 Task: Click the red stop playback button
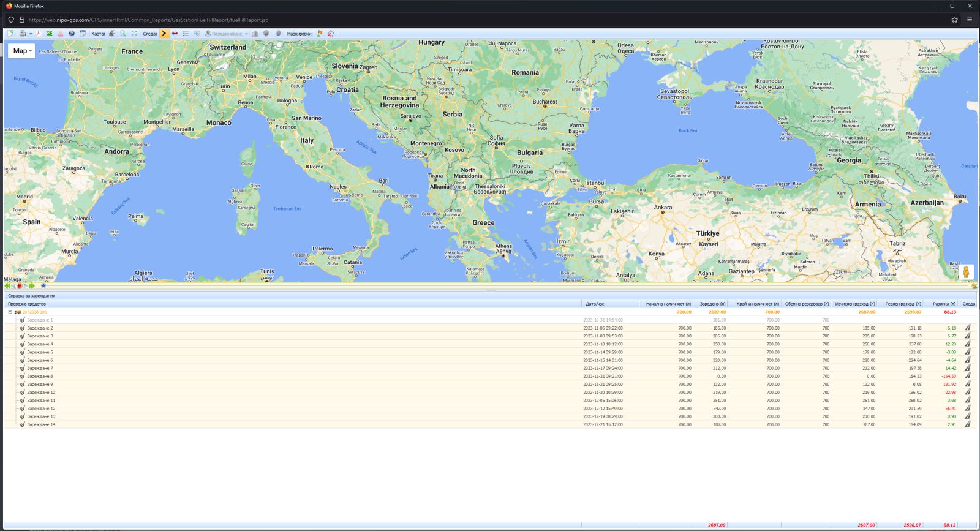tap(20, 286)
